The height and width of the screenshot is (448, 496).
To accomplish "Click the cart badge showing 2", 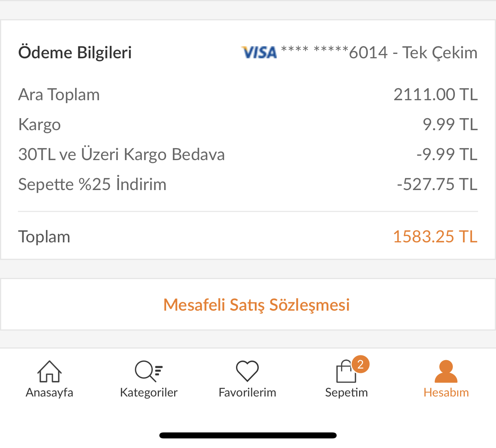I will click(x=361, y=364).
